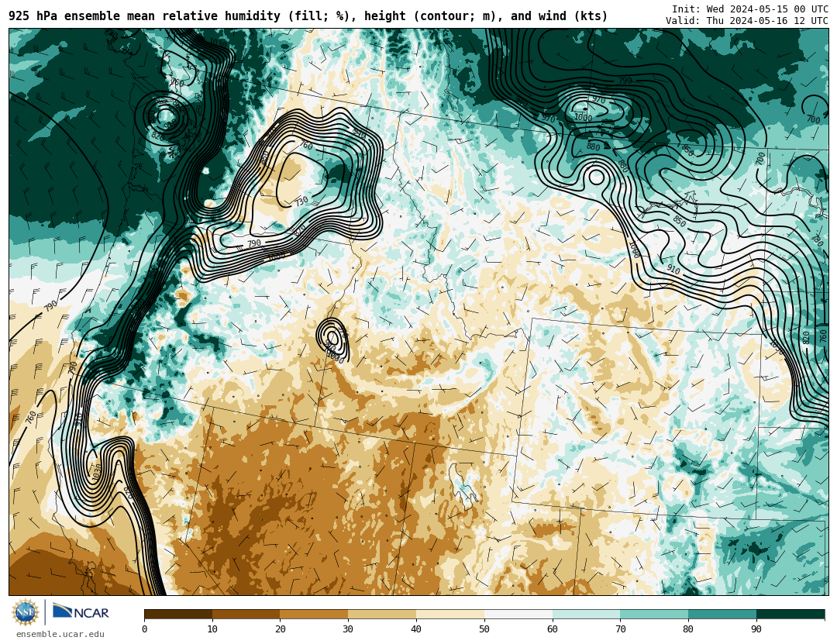Click the colorbar tick label 0
Viewport: 837px width, 644px height.
click(145, 629)
